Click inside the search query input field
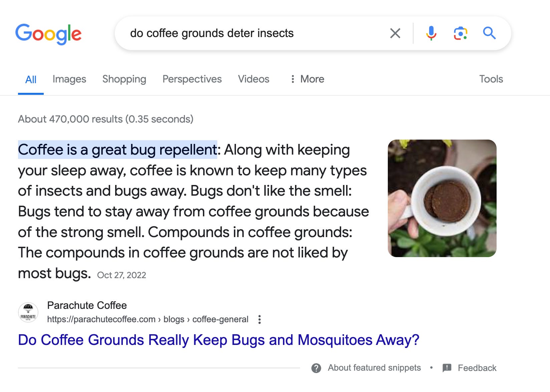The width and height of the screenshot is (550, 392). point(254,33)
